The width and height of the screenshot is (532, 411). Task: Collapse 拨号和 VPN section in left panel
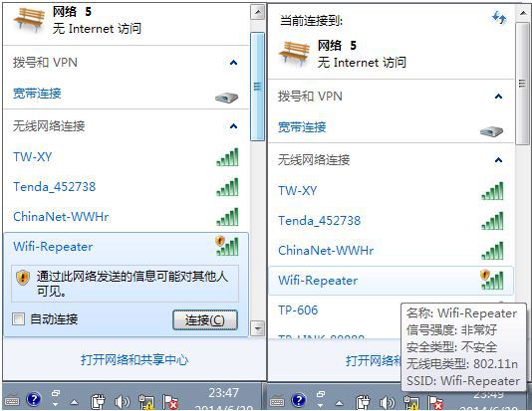click(233, 63)
